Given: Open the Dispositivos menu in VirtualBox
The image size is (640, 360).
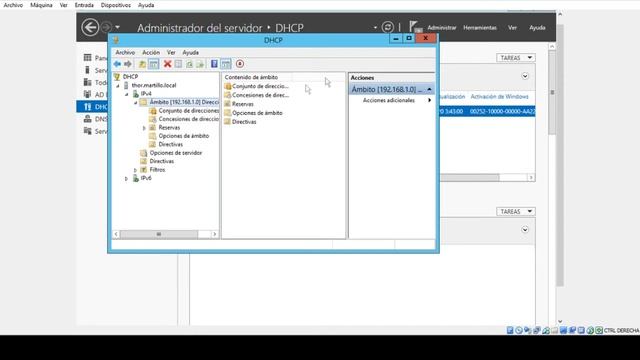Looking at the screenshot, I should tap(116, 5).
